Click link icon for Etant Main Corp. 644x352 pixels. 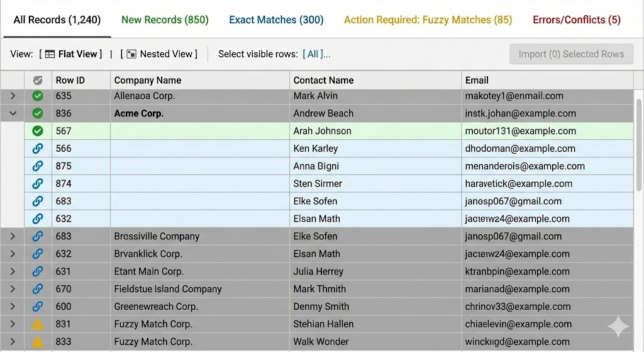click(x=38, y=272)
